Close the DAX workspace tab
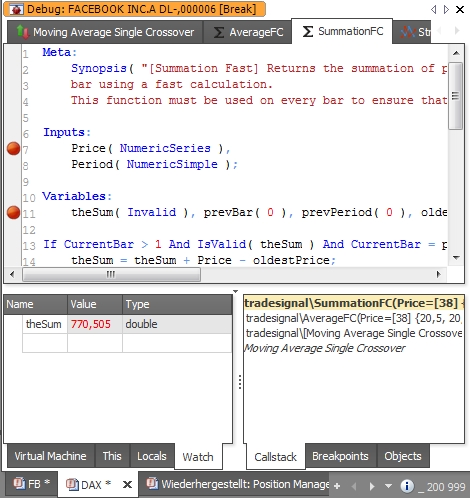This screenshot has height=498, width=470. (x=127, y=484)
